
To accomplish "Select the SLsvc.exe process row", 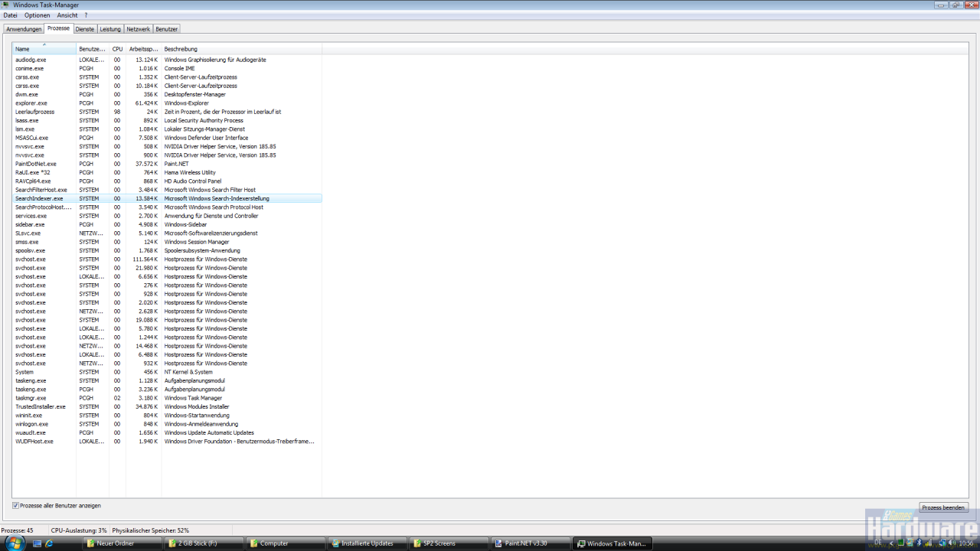I will [167, 233].
